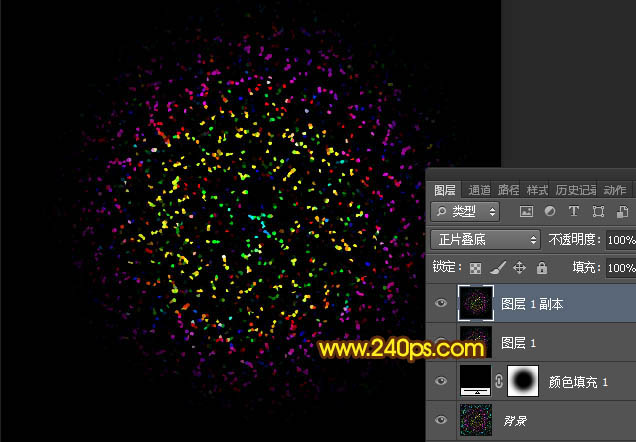
Task: Hide the 图层 1 副本 layer
Action: tap(441, 303)
